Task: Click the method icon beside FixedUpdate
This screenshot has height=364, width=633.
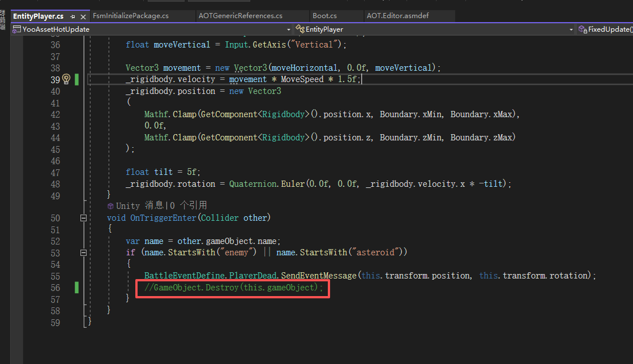Action: tap(583, 29)
